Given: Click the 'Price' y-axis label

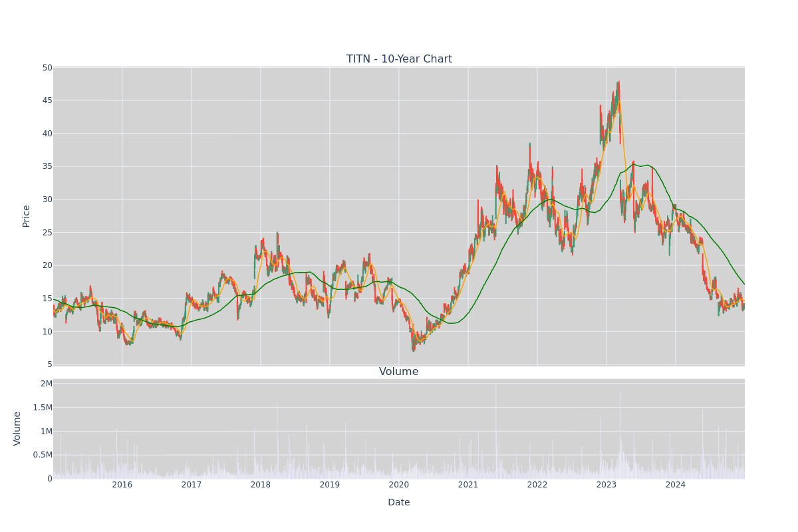Looking at the screenshot, I should pos(27,216).
